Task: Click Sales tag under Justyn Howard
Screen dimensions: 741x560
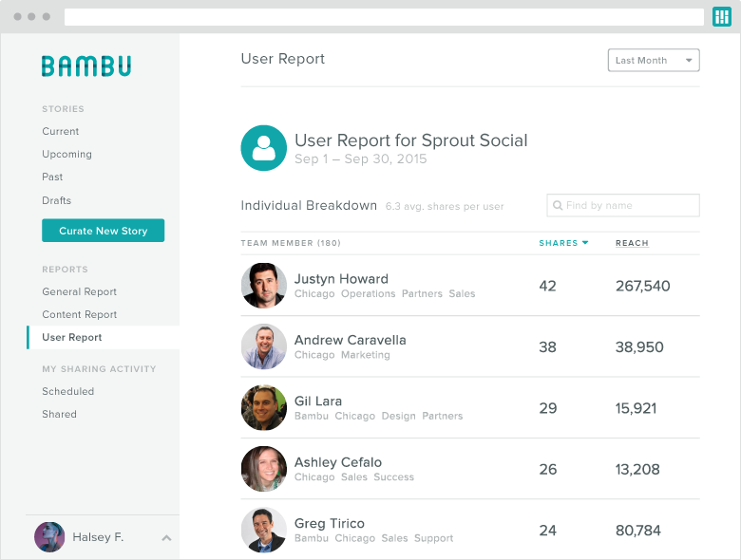Action: point(462,293)
